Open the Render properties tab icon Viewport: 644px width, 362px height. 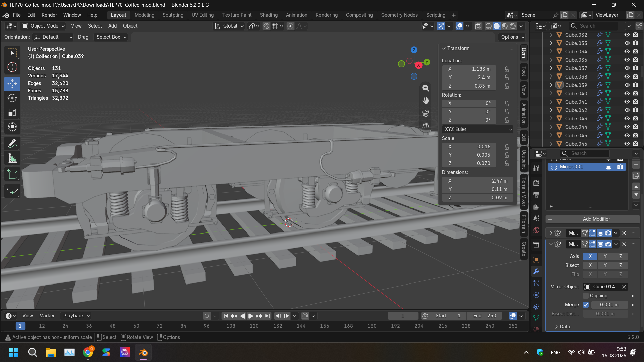[536, 183]
